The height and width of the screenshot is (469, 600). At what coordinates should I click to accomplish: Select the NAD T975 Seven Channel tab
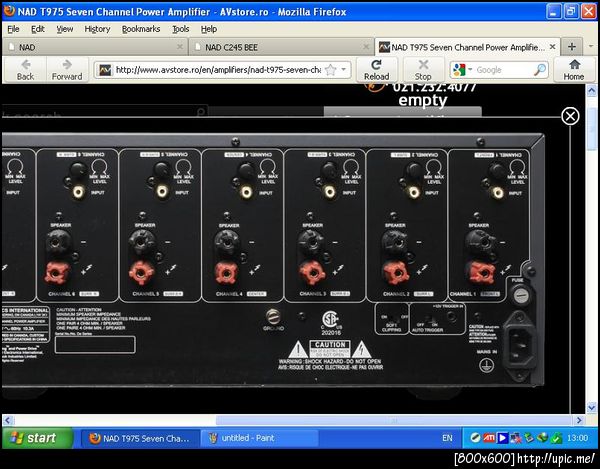468,47
